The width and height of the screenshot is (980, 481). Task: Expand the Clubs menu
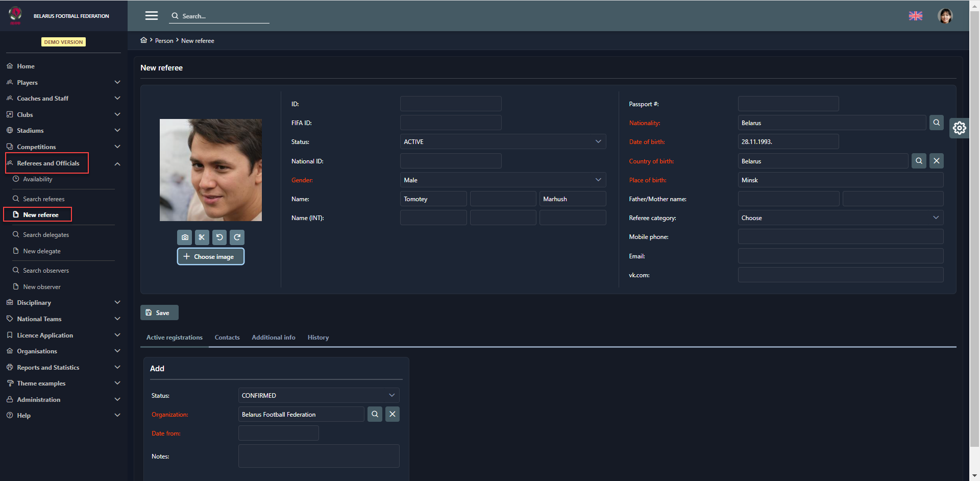point(63,114)
